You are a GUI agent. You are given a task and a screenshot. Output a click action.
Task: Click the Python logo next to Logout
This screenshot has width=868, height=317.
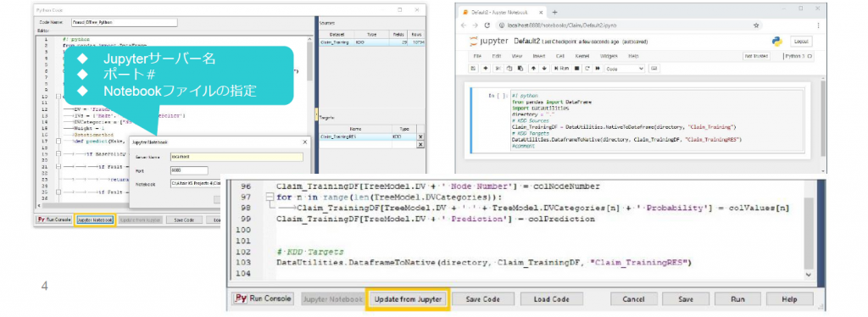pyautogui.click(x=776, y=42)
